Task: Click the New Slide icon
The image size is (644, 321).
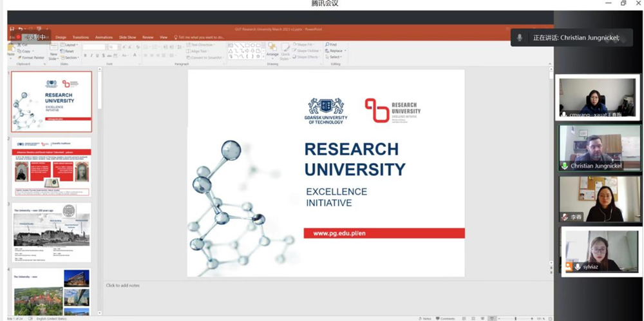Action: (54, 47)
